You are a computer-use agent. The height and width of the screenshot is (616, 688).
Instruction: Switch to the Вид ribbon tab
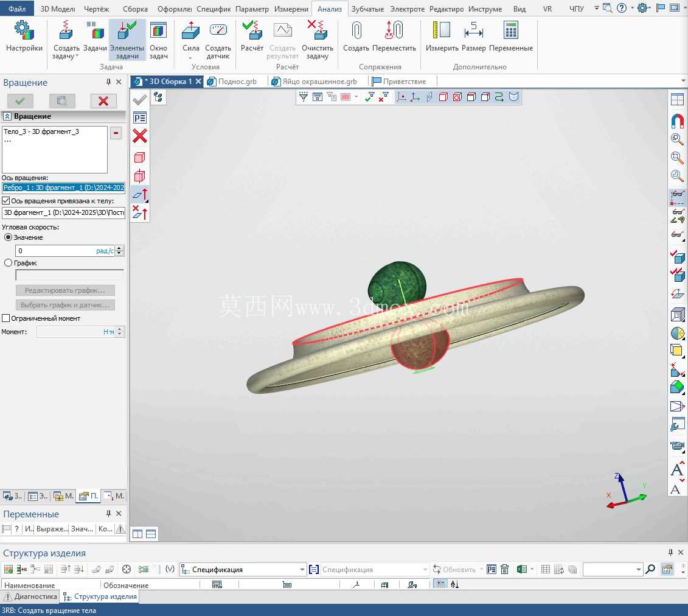point(519,9)
